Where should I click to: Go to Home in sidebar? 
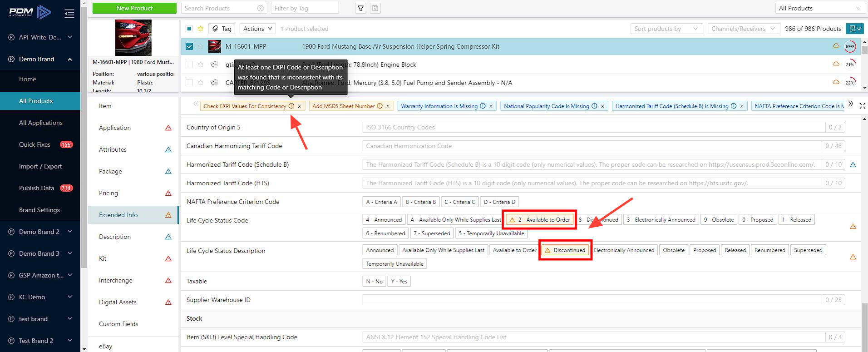pos(28,79)
